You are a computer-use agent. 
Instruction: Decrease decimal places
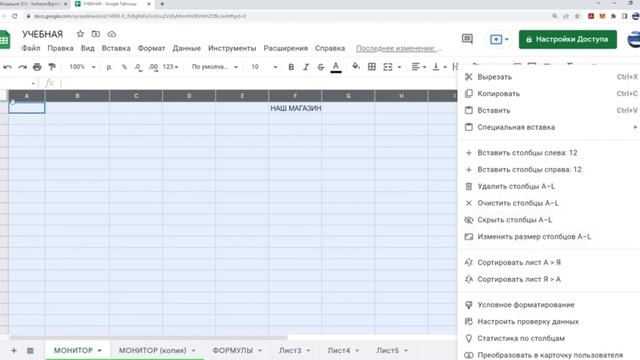(138, 67)
